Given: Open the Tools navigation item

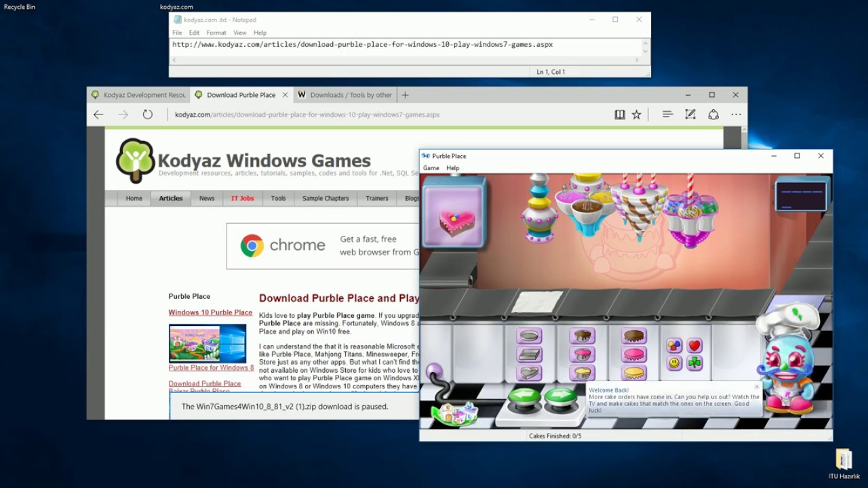Looking at the screenshot, I should click(278, 199).
